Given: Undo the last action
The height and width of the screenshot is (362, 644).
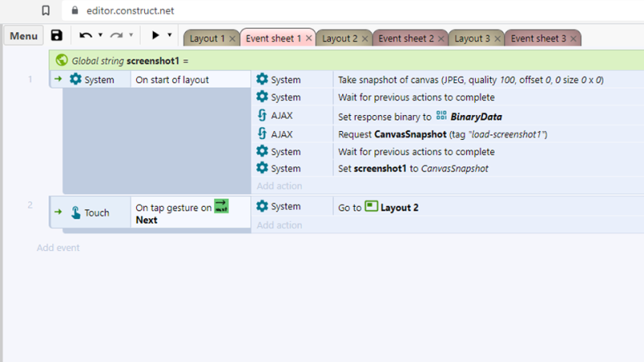Looking at the screenshot, I should (x=85, y=35).
